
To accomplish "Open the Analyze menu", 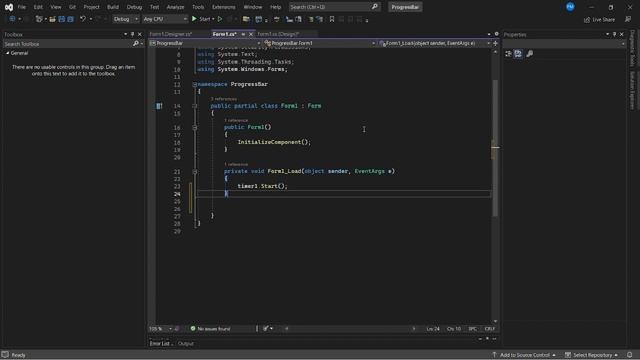I will coord(176,7).
